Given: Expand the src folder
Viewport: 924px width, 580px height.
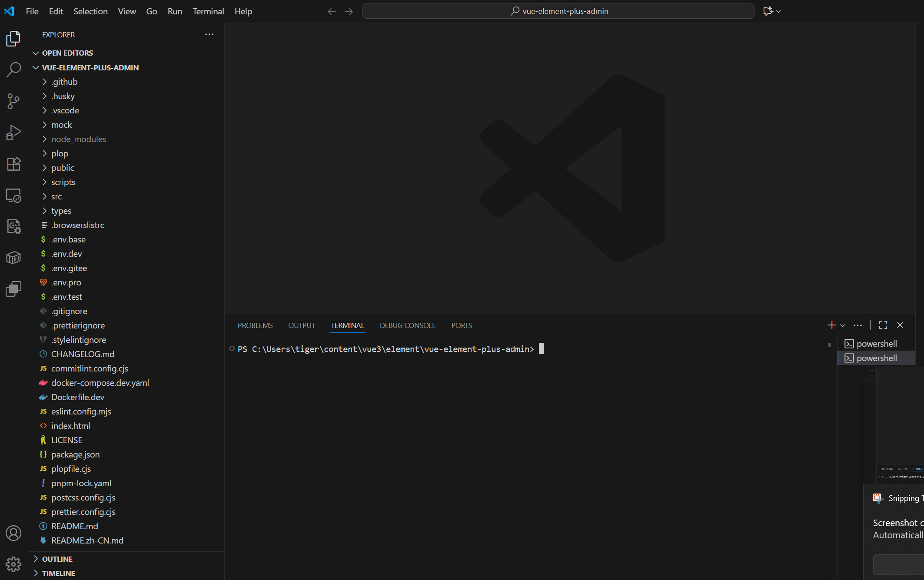Looking at the screenshot, I should [126, 196].
